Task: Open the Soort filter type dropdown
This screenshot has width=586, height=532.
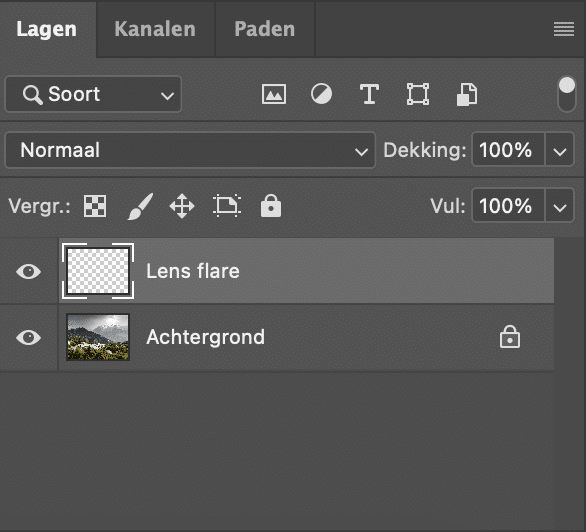Action: coord(93,94)
